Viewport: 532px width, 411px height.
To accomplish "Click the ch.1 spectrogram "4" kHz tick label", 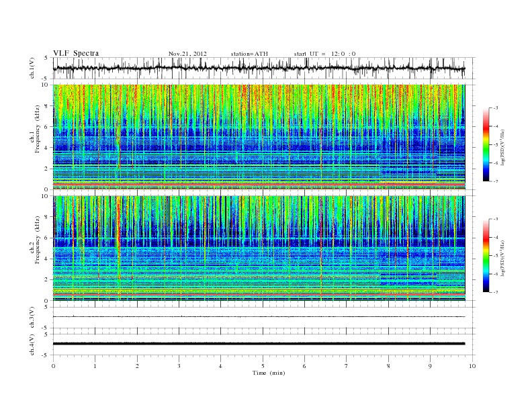I will 47,148.
